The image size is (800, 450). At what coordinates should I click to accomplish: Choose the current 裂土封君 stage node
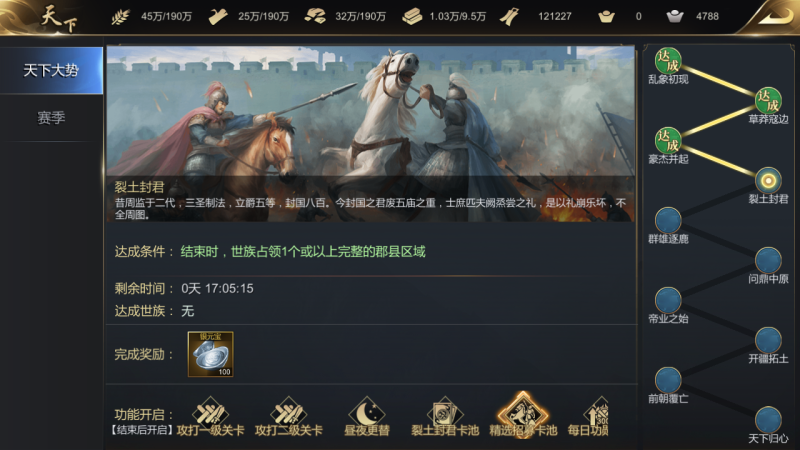[x=768, y=180]
